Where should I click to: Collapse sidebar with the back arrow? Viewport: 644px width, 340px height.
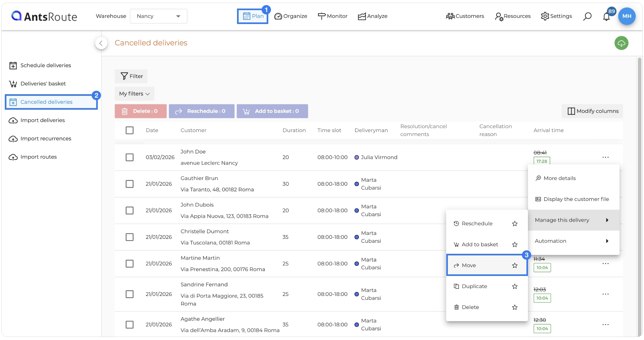101,43
